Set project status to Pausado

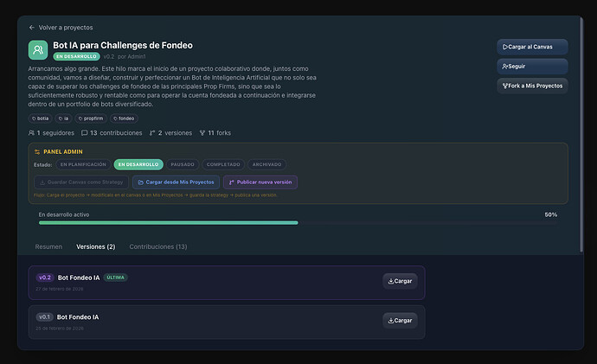tap(181, 164)
